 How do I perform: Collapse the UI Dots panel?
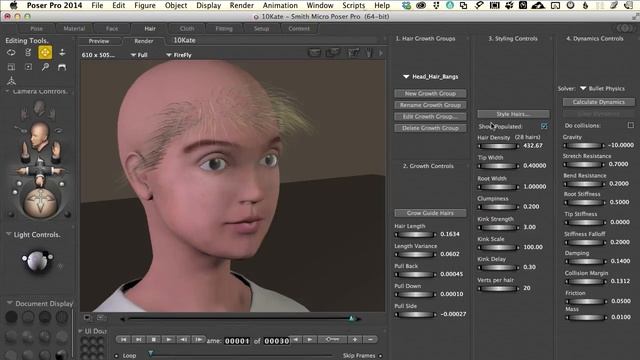tap(80, 331)
